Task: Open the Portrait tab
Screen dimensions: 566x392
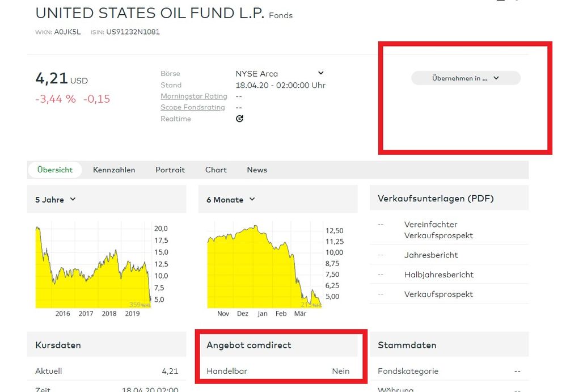Action: pos(170,170)
